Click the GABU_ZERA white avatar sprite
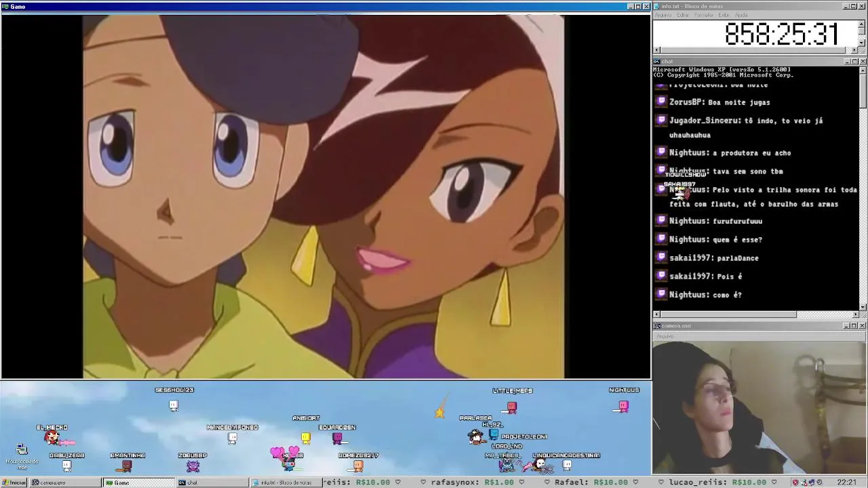 (x=66, y=466)
